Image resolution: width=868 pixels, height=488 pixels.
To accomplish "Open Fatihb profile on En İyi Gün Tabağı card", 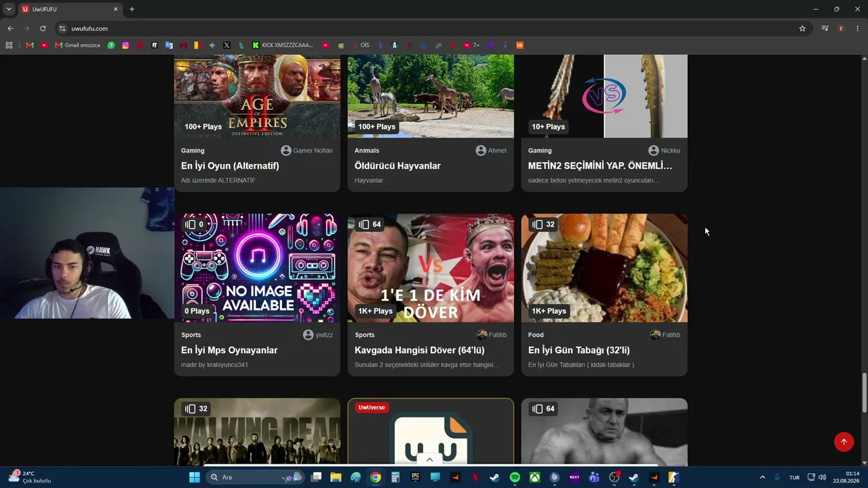I will tap(665, 335).
